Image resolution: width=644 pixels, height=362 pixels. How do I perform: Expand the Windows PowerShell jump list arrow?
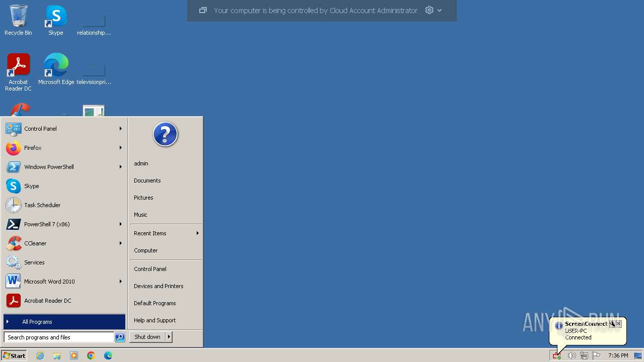pos(121,167)
